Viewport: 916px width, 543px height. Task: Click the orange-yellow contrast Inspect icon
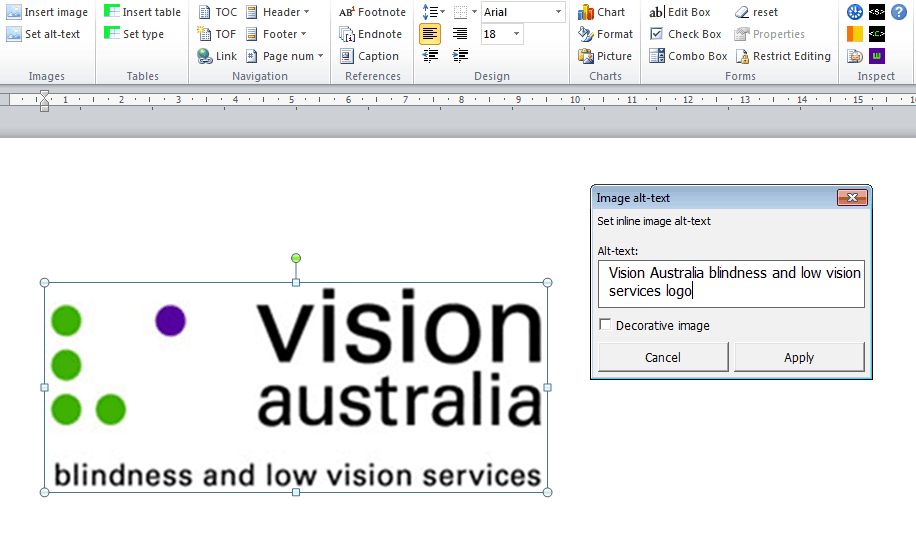coord(855,34)
